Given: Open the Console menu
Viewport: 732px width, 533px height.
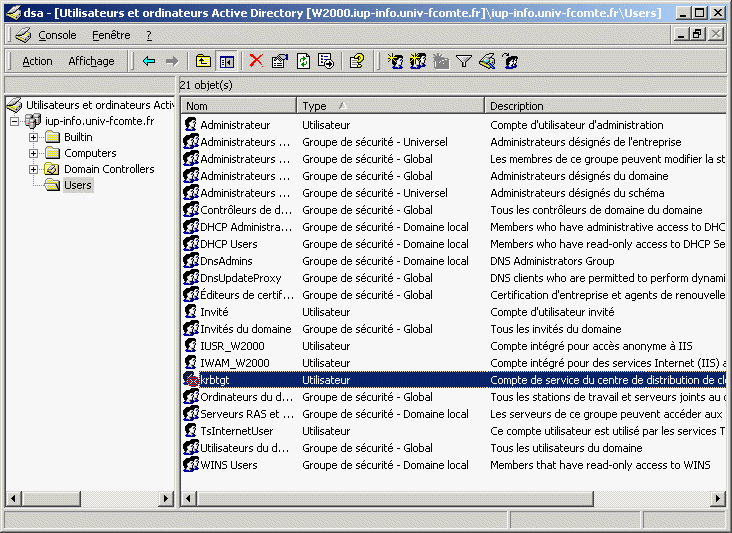Looking at the screenshot, I should click(x=57, y=35).
